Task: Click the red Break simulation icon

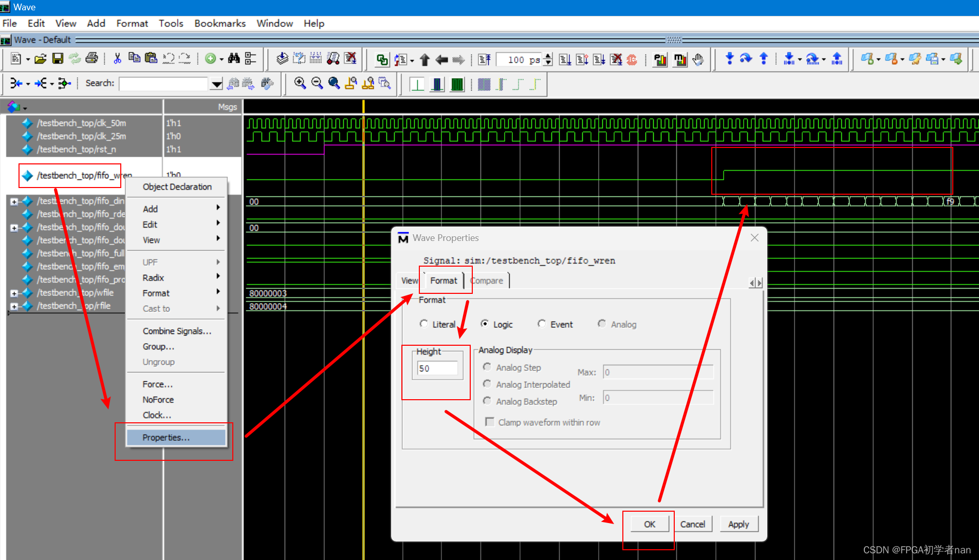Action: tap(632, 60)
